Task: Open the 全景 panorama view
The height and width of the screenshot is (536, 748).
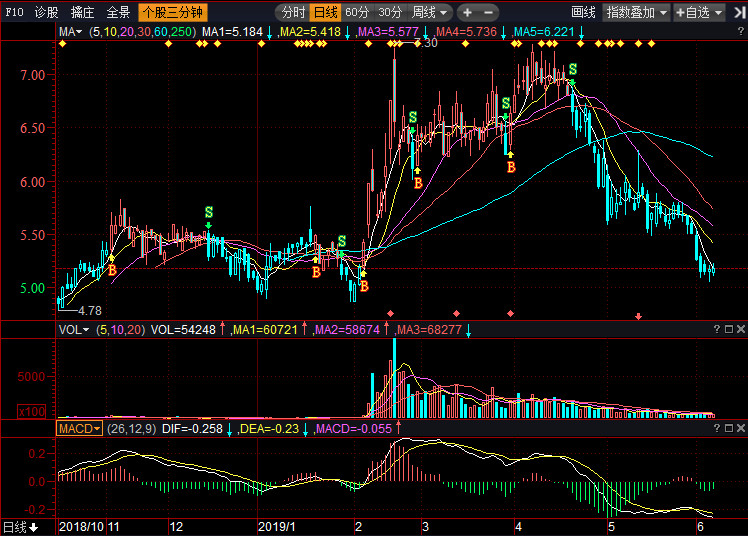Action: 118,12
